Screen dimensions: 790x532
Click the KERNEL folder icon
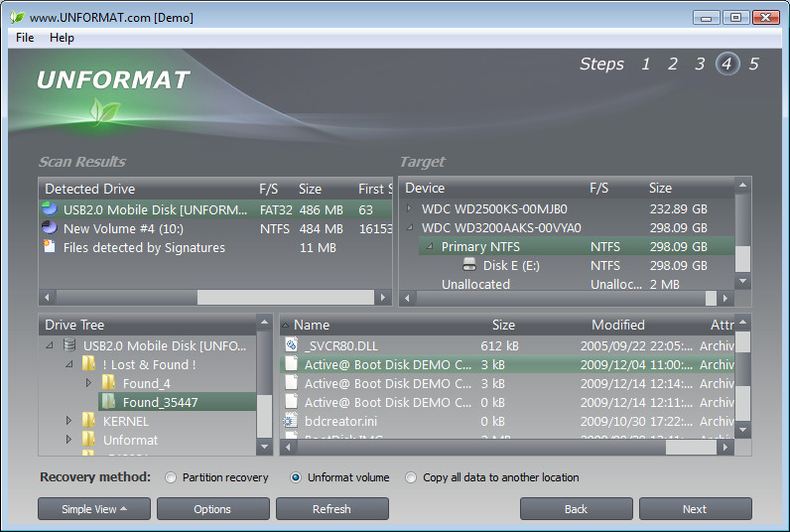click(x=88, y=420)
